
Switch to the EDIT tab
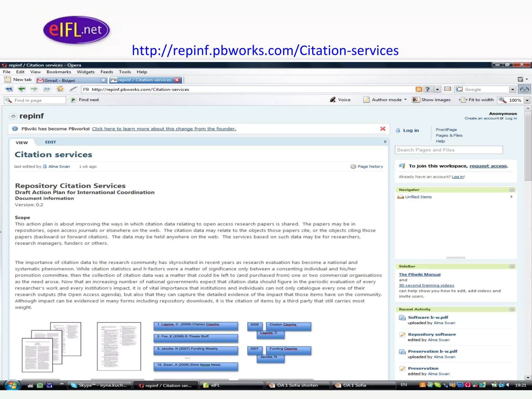[x=50, y=142]
